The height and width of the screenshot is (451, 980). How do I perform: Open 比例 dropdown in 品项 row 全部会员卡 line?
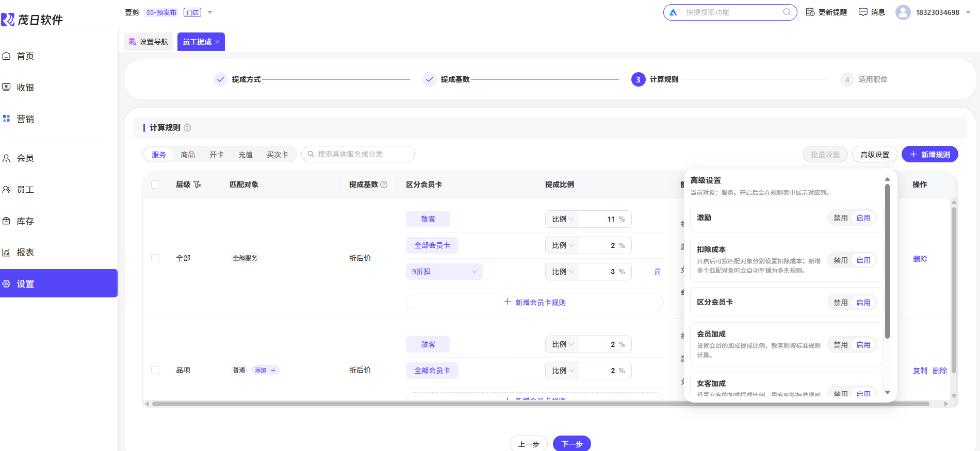point(562,371)
